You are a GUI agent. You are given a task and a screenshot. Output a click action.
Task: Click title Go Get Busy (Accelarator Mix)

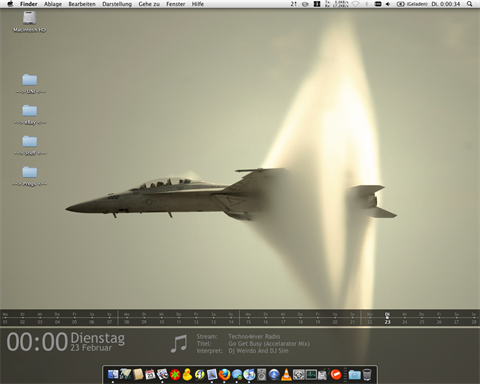[269, 344]
